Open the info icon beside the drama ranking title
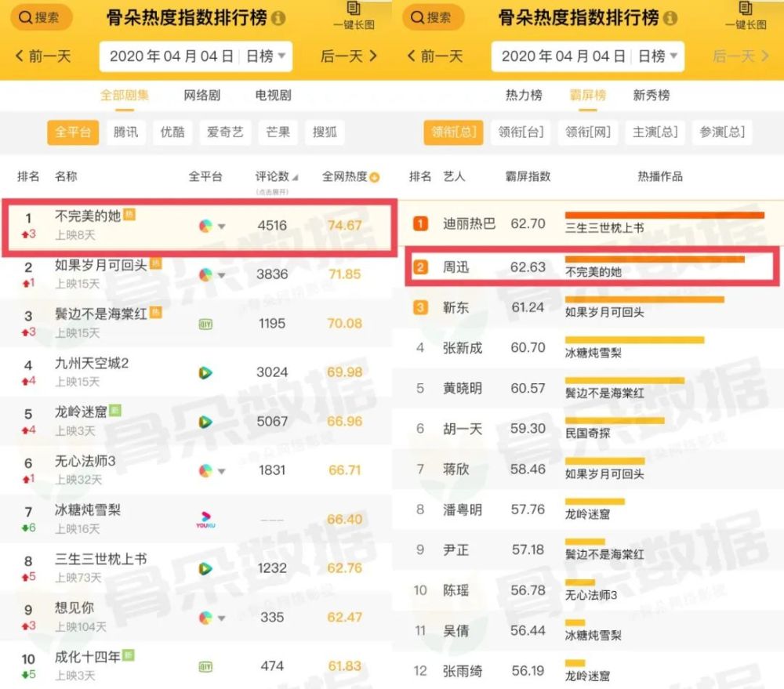Screen dimensions: 784x689 pos(278,19)
